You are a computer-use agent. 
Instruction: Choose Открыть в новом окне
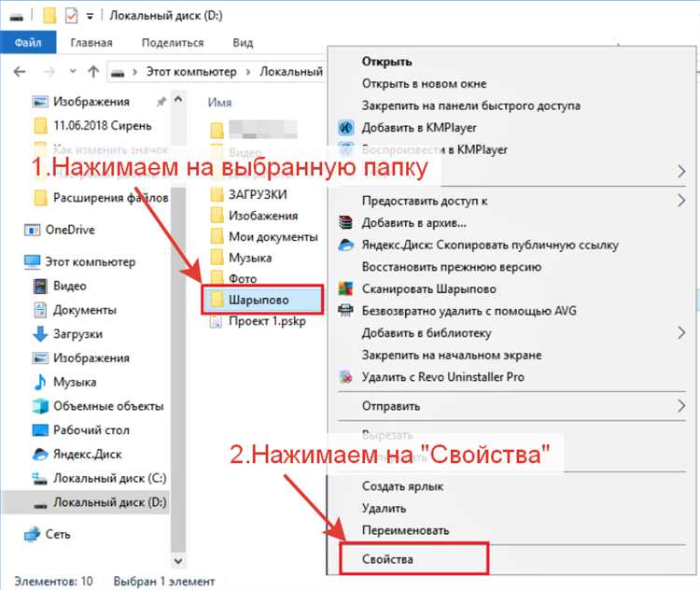pos(512,83)
